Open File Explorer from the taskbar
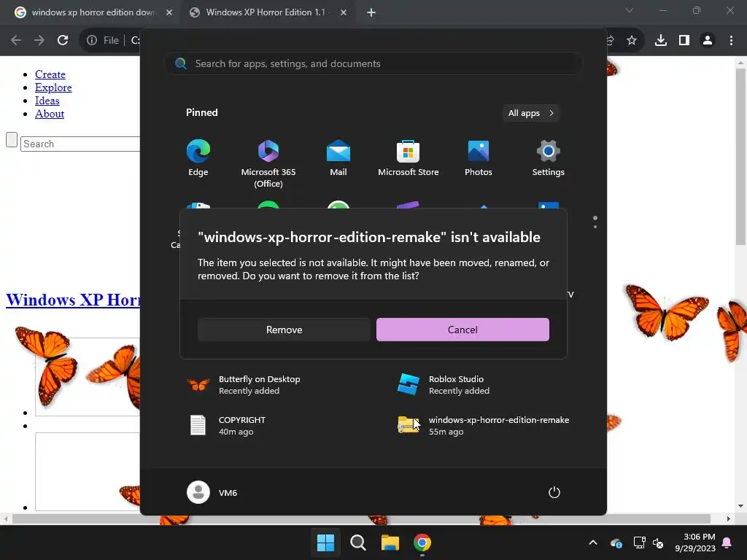Image resolution: width=747 pixels, height=560 pixels. (x=390, y=542)
